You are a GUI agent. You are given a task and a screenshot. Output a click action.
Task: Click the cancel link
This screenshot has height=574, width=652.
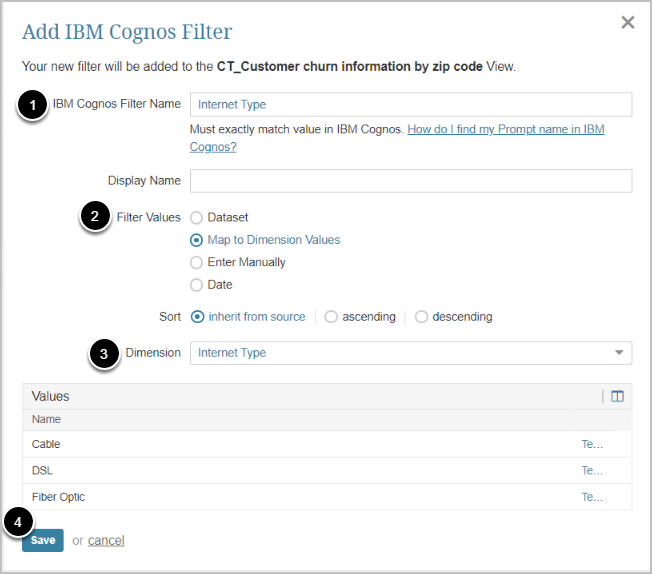[x=106, y=541]
